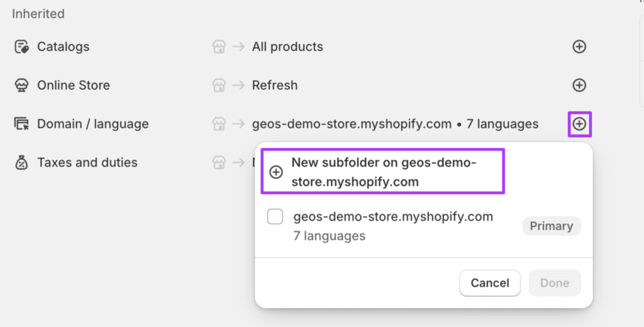Click the store icon in Domain / language row
Viewport: 644px width, 327px height.
pos(219,124)
